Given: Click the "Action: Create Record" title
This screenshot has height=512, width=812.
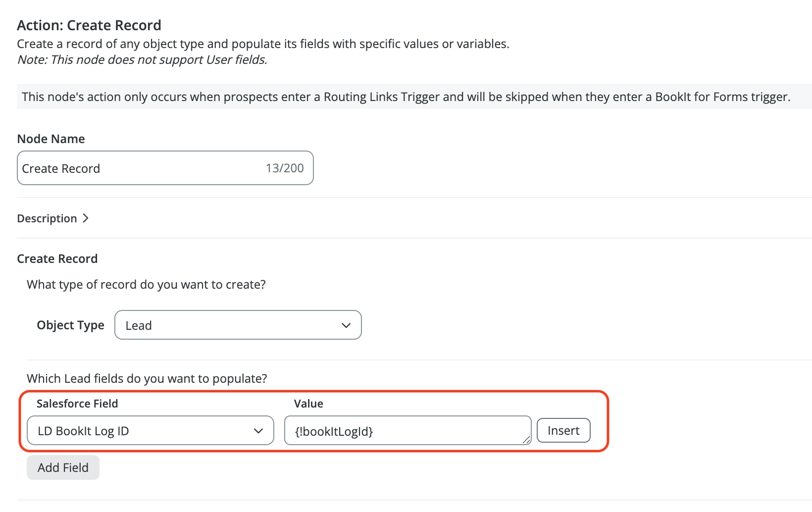Looking at the screenshot, I should pos(89,25).
